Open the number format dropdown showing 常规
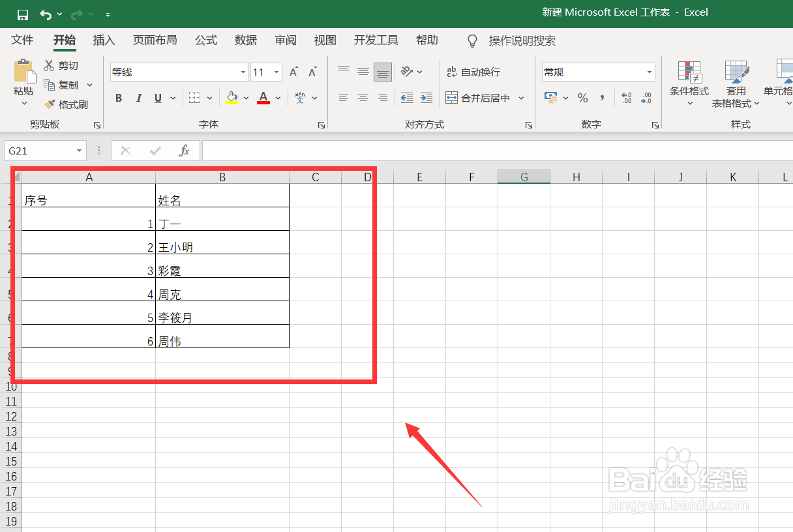This screenshot has height=532, width=793. click(648, 72)
